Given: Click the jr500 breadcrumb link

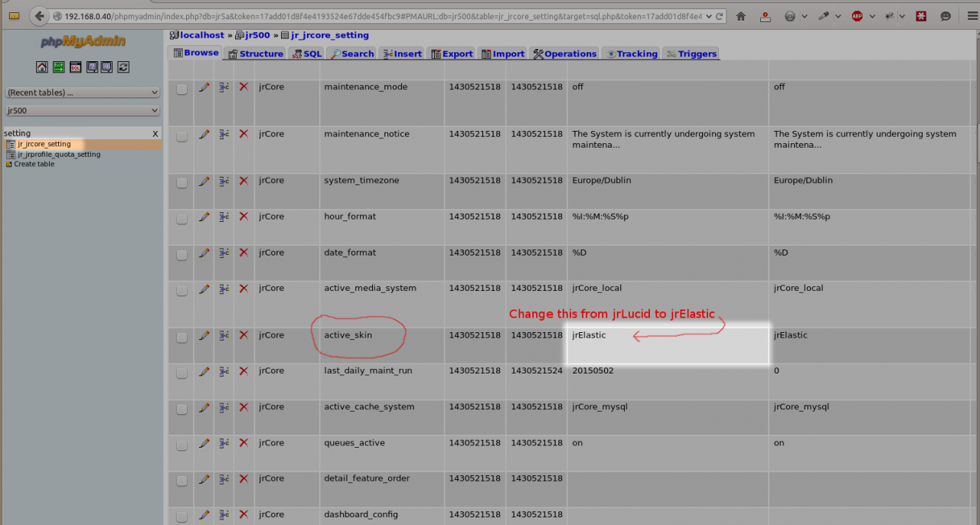Looking at the screenshot, I should (257, 35).
